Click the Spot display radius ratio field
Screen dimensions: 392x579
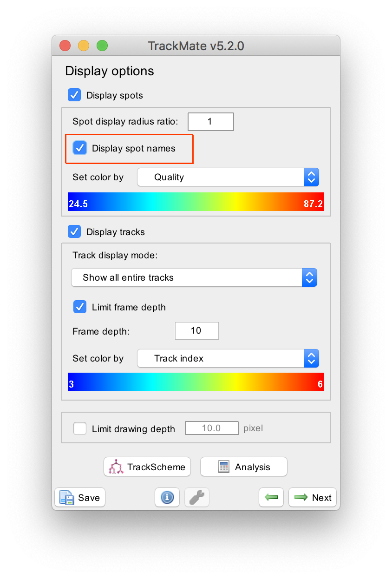pyautogui.click(x=210, y=121)
